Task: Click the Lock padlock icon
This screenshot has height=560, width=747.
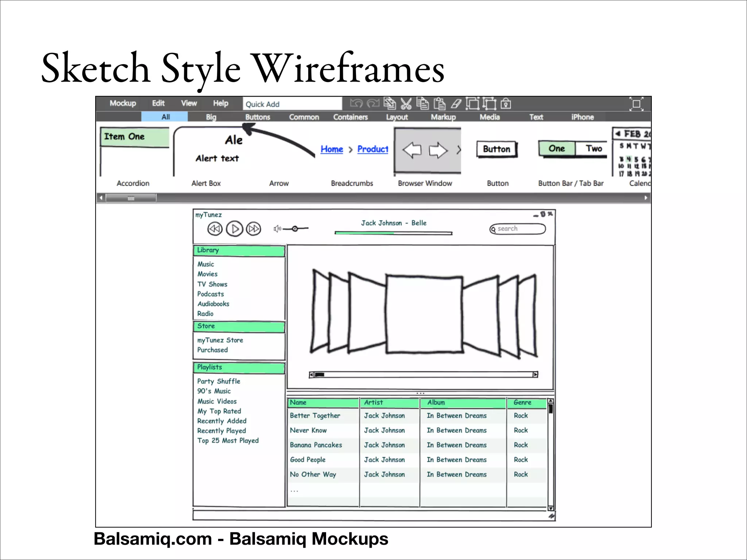Action: click(x=506, y=104)
